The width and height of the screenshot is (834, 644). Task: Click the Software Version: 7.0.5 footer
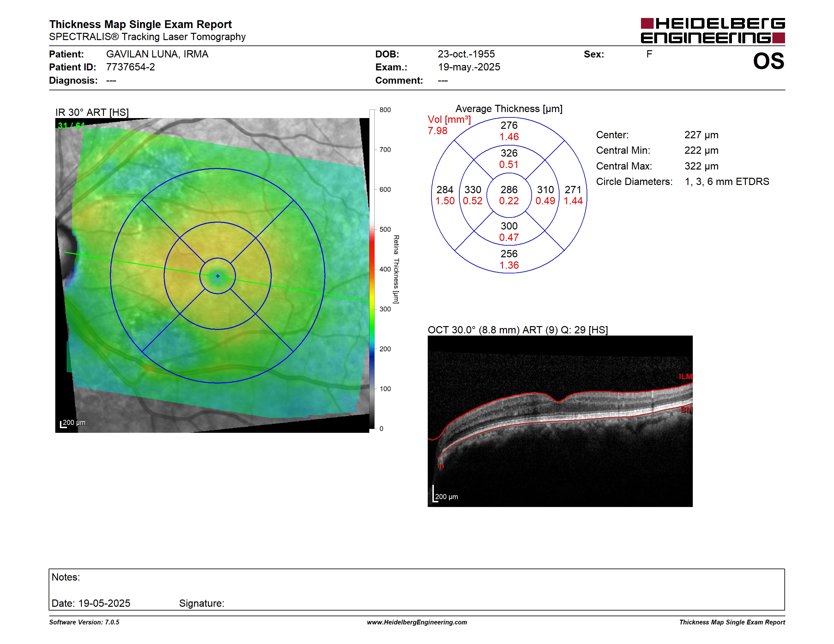[x=84, y=622]
